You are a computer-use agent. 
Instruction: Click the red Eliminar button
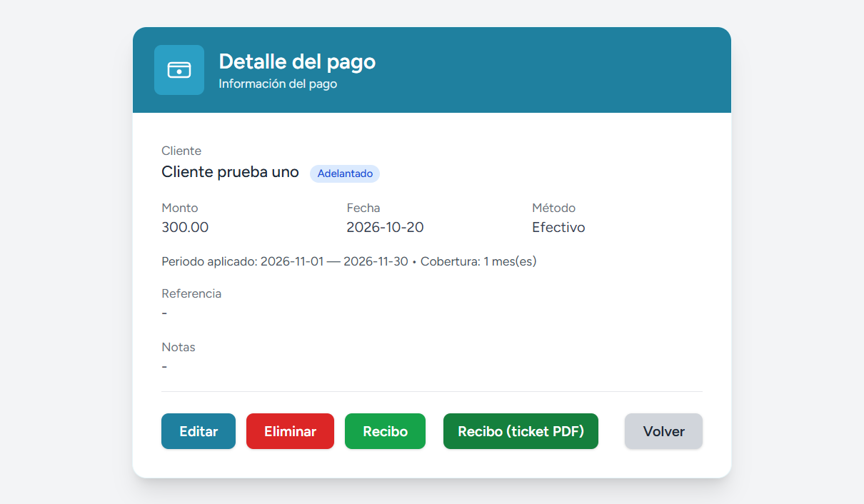(x=290, y=431)
